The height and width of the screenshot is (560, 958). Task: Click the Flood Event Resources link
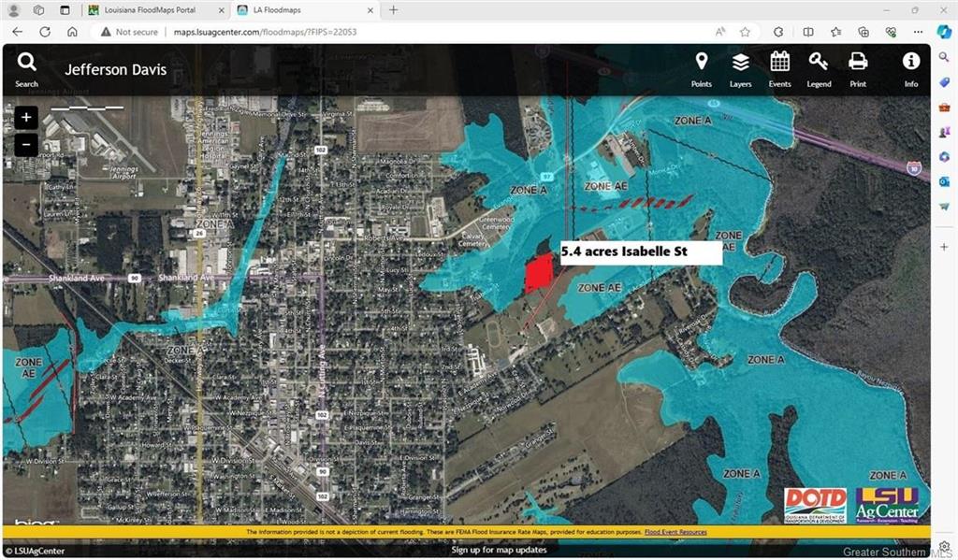click(675, 532)
